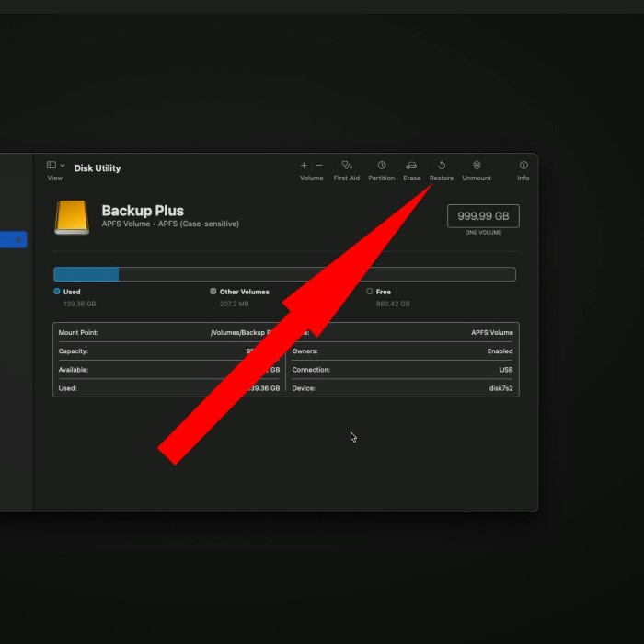Click the Erase toolbar icon
Screen dimensions: 644x644
click(411, 165)
